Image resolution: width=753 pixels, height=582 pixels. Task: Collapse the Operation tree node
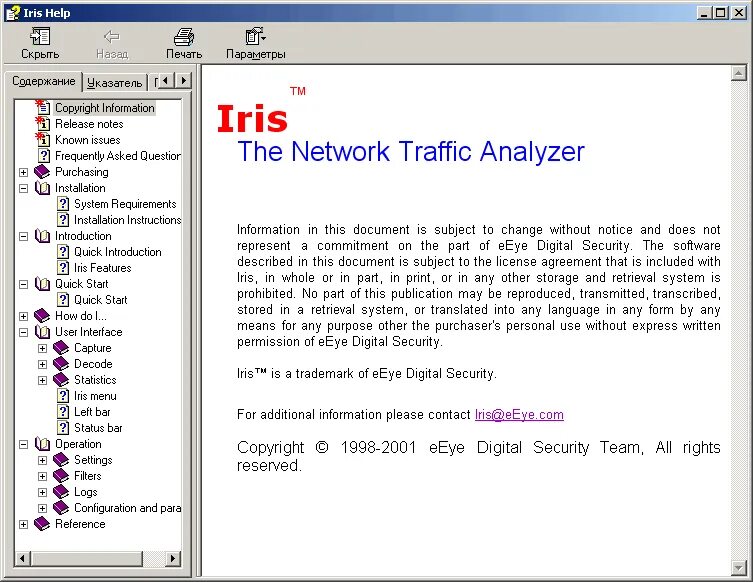click(x=24, y=444)
